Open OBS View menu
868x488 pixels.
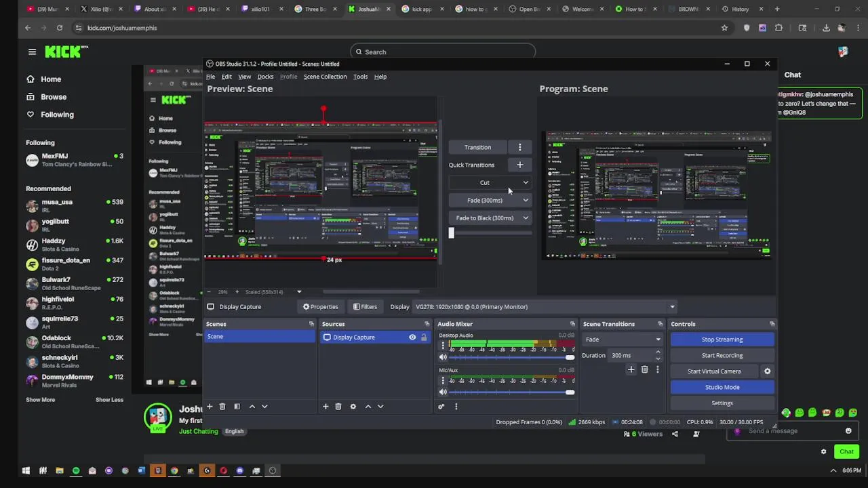pyautogui.click(x=244, y=77)
